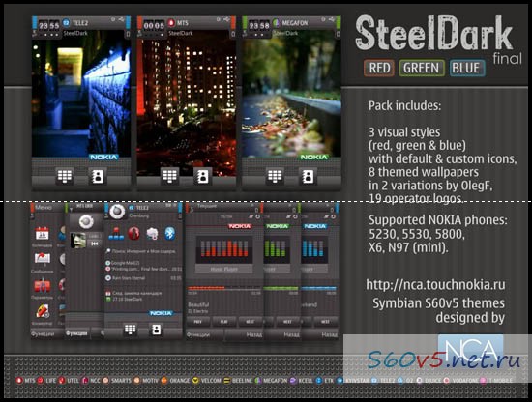
Task: Select the BLUE style badge
Action: point(467,68)
